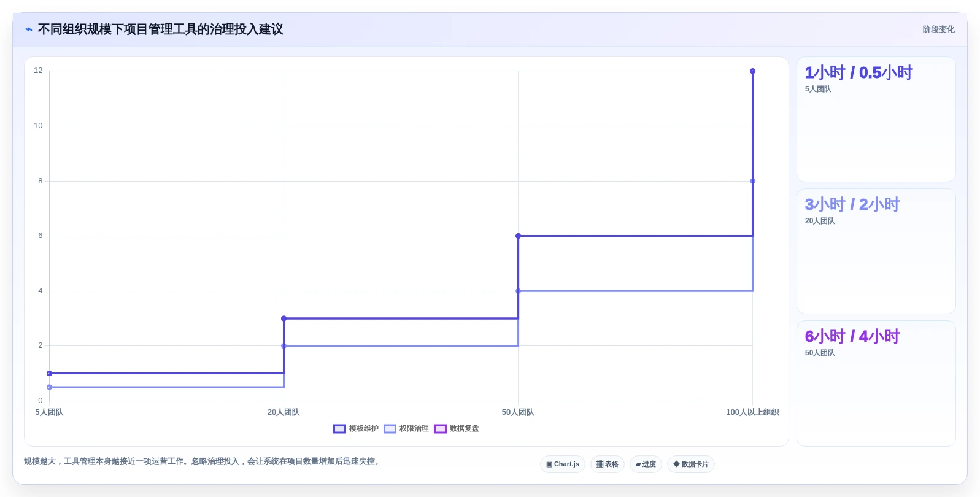This screenshot has height=497, width=980.
Task: Click the 阶段变化 label in header
Action: pyautogui.click(x=938, y=29)
